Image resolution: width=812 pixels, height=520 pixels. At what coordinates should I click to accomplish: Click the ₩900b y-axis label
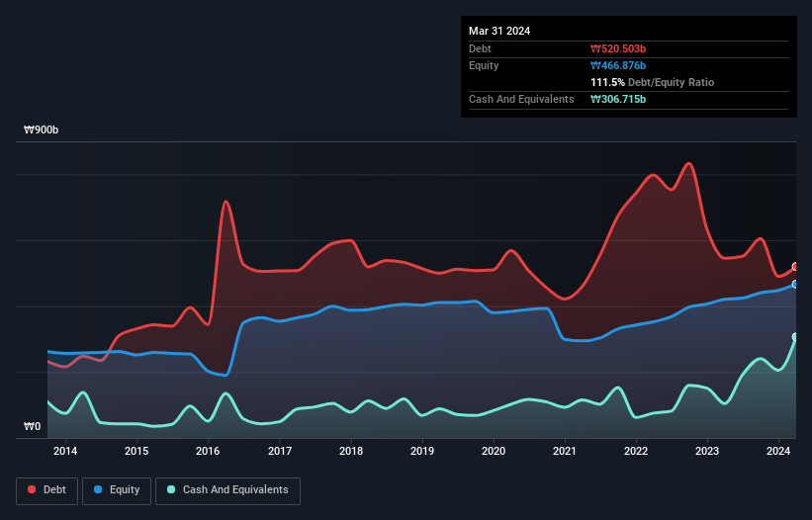(x=41, y=130)
